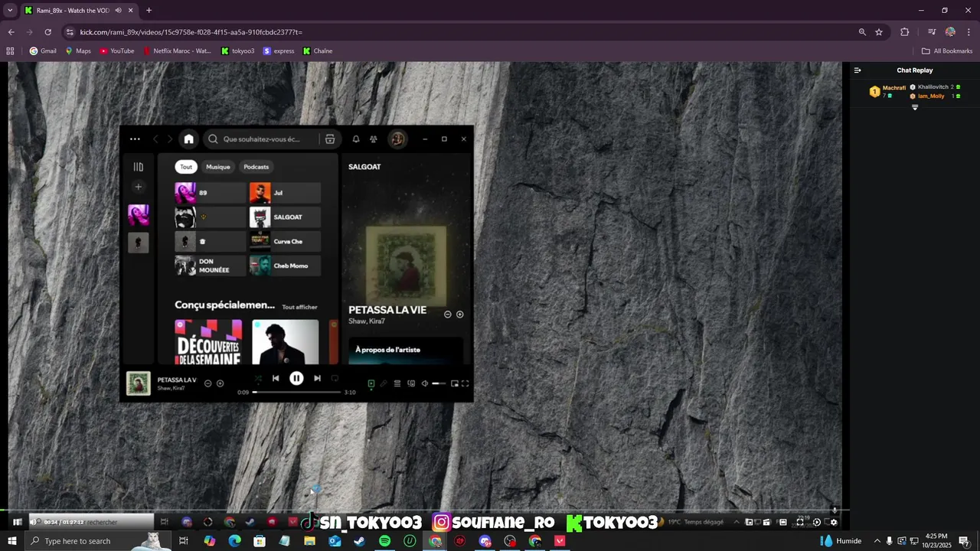Adjust Spotify volume slider
The width and height of the screenshot is (980, 551).
[439, 383]
